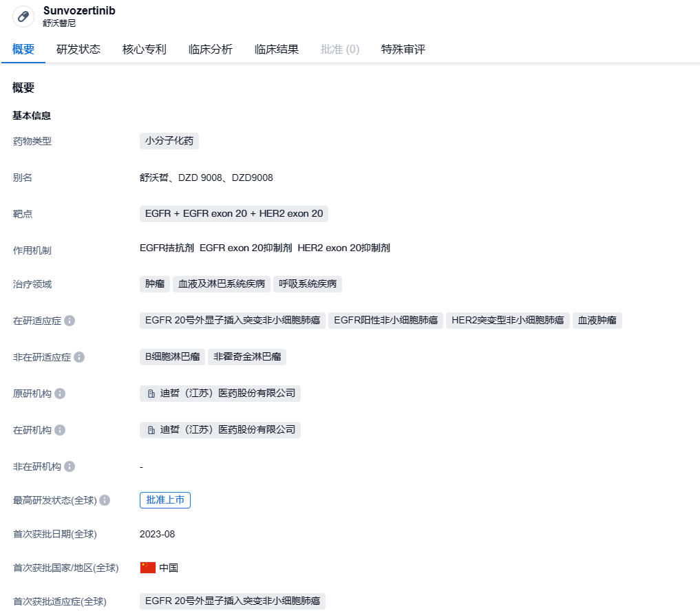Click the China flag icon
Image resolution: width=700 pixels, height=611 pixels.
coord(148,568)
